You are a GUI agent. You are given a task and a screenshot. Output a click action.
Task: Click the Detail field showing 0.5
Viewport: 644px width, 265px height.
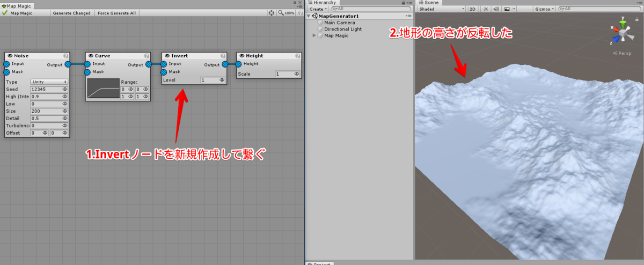(x=49, y=118)
